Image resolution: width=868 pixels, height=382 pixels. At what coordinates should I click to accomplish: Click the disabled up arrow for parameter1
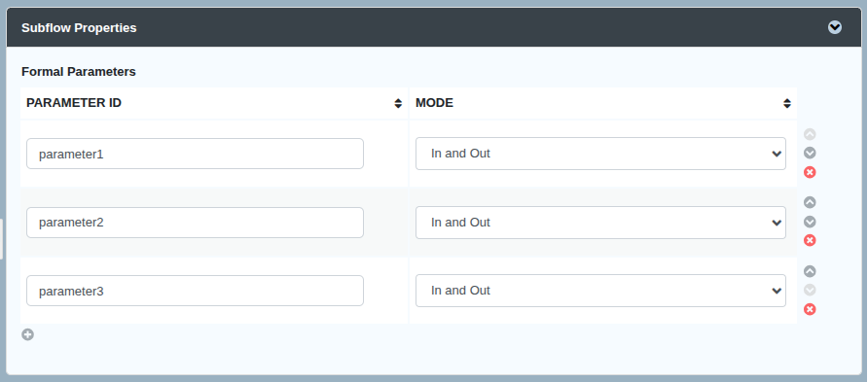tap(810, 134)
